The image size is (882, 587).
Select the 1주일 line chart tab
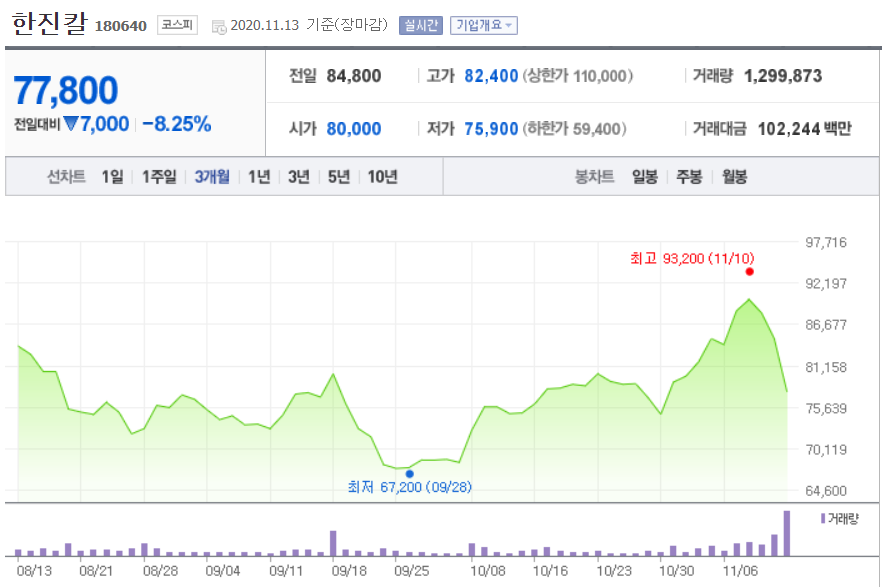(159, 177)
